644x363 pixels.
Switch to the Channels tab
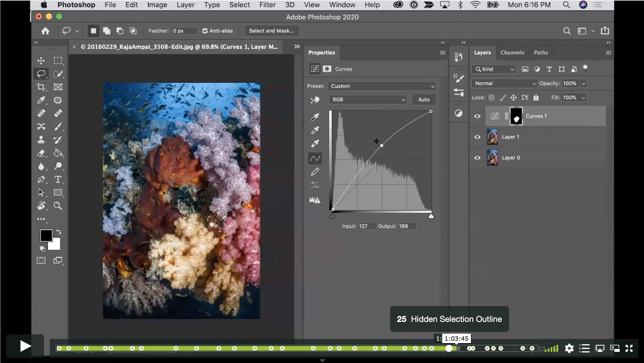point(512,53)
